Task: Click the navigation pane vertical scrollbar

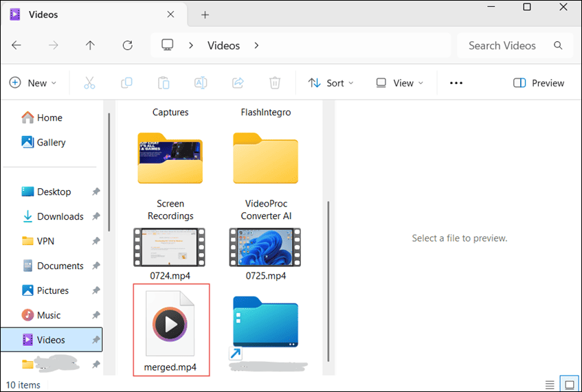Action: point(109,172)
